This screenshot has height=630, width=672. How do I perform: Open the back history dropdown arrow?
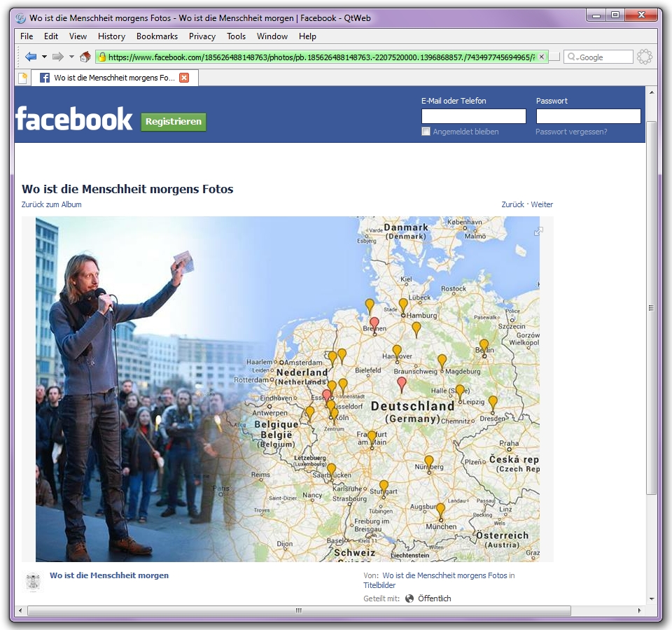point(43,57)
